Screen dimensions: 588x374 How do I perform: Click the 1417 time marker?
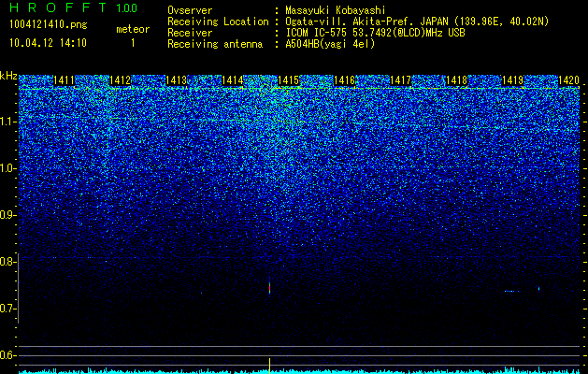(x=400, y=80)
